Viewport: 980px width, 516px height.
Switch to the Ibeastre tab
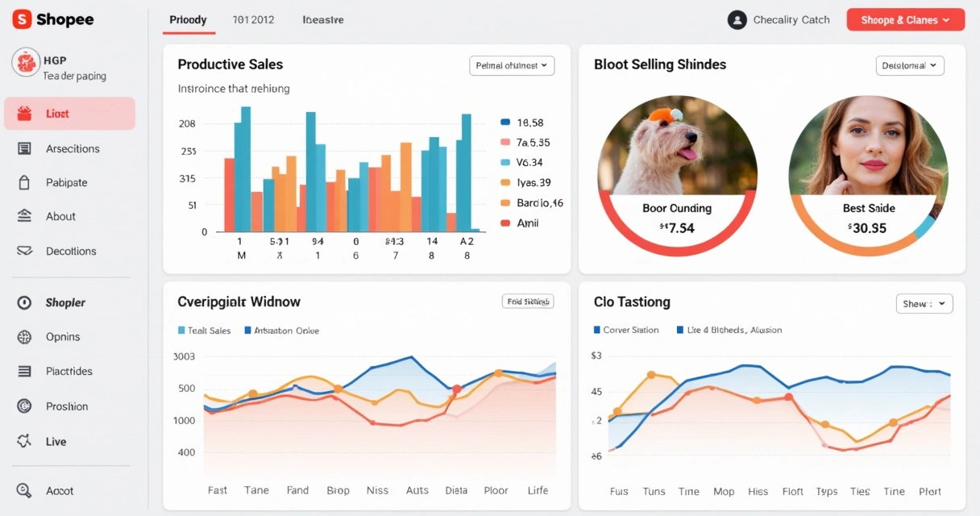pos(323,19)
